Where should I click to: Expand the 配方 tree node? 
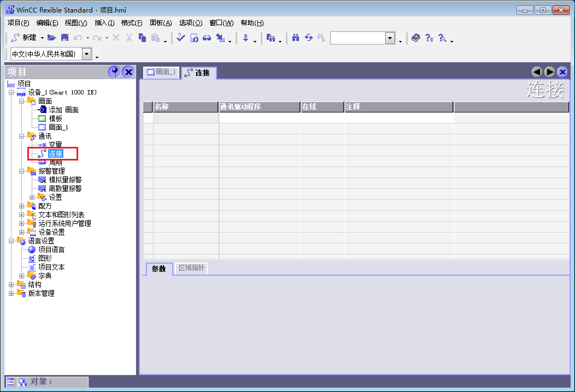(22, 206)
